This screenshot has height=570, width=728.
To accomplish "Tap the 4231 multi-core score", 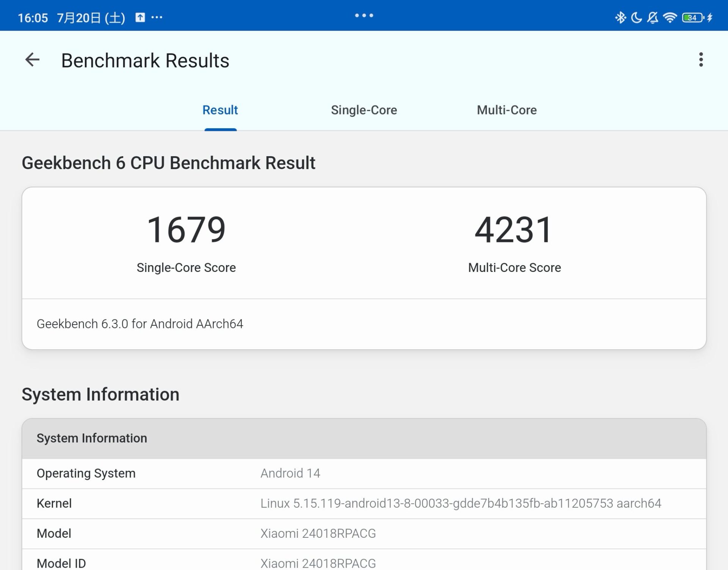I will 514,230.
